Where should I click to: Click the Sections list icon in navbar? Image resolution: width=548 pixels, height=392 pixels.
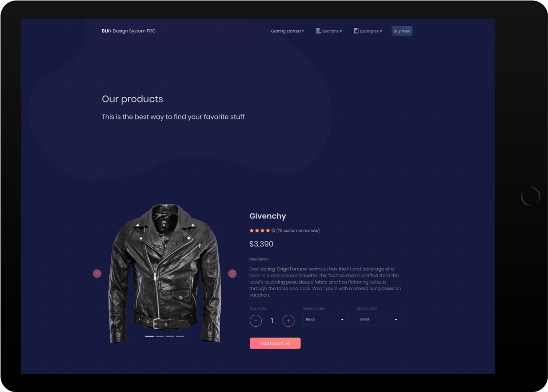[318, 31]
